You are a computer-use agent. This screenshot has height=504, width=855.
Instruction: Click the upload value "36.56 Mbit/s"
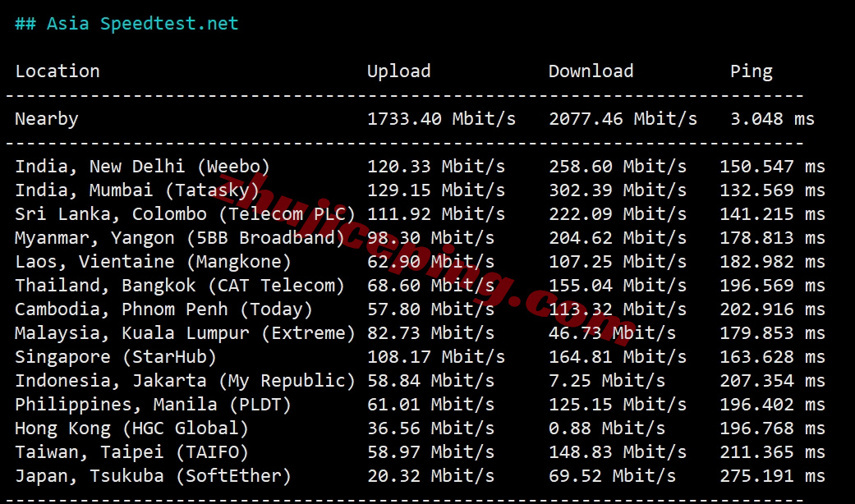[x=430, y=428]
